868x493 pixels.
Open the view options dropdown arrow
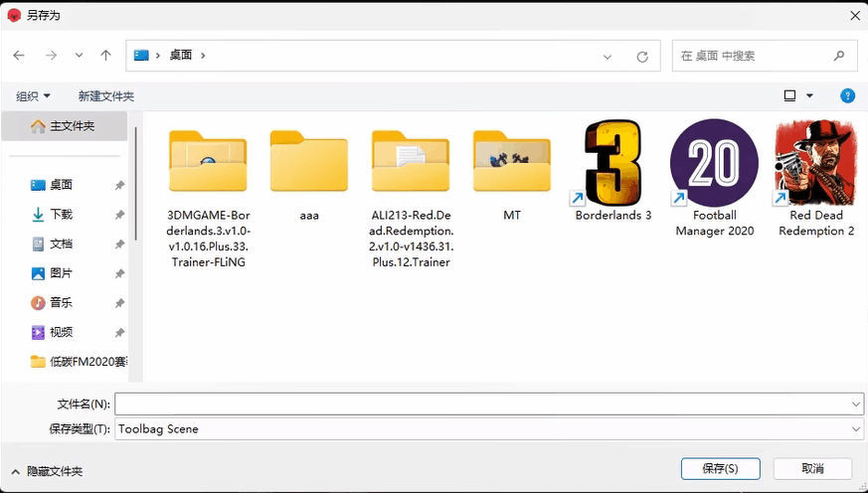pos(809,96)
